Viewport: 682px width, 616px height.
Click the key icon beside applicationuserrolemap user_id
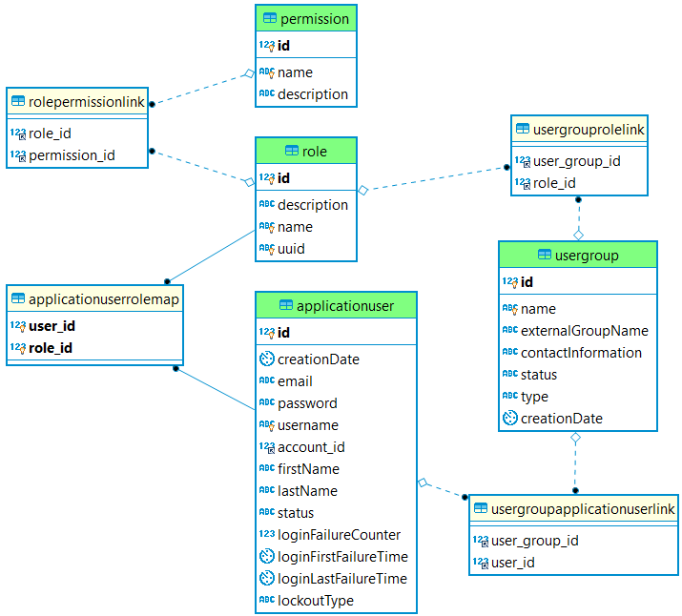18,326
